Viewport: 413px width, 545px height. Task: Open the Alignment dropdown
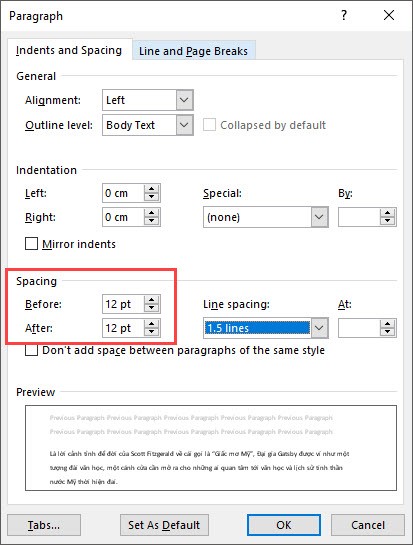(x=184, y=100)
